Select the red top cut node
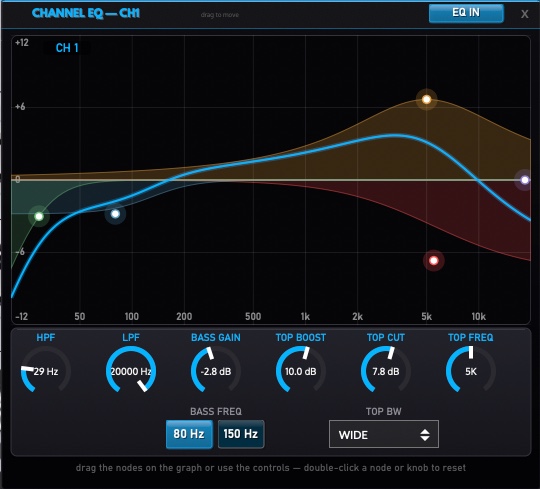Image resolution: width=540 pixels, height=489 pixels. (434, 260)
